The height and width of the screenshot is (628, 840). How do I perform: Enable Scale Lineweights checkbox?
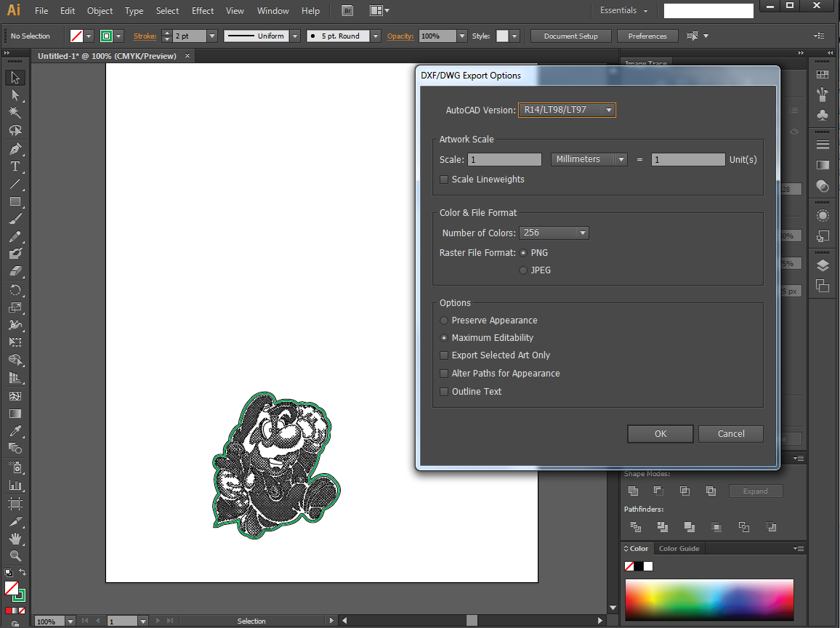pos(443,180)
